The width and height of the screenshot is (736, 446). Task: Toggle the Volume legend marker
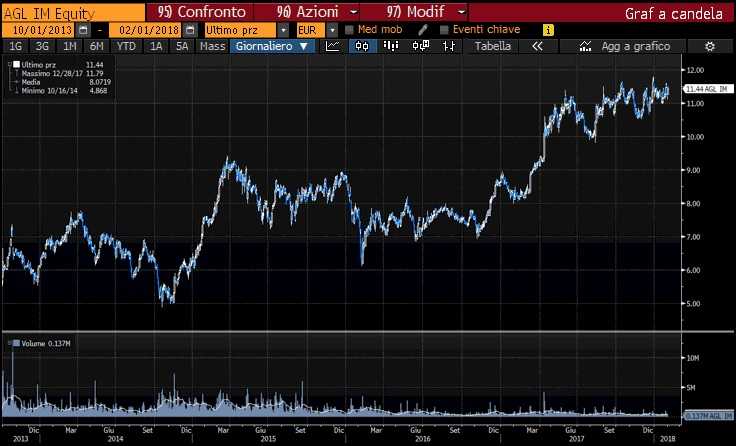[16, 343]
